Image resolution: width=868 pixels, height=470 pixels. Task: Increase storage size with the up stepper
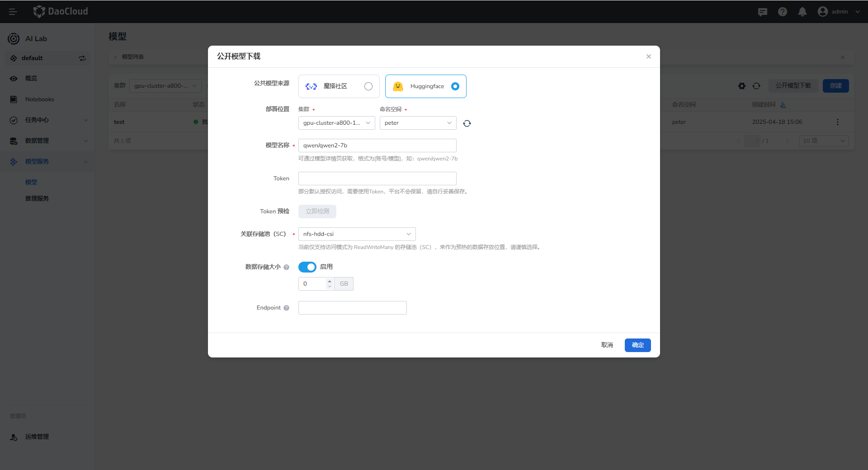(330, 281)
